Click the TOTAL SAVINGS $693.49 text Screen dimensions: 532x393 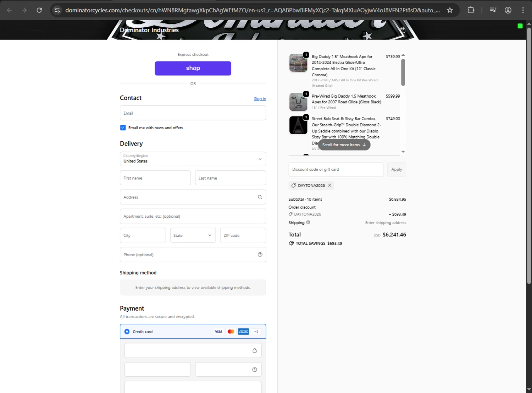tap(319, 243)
